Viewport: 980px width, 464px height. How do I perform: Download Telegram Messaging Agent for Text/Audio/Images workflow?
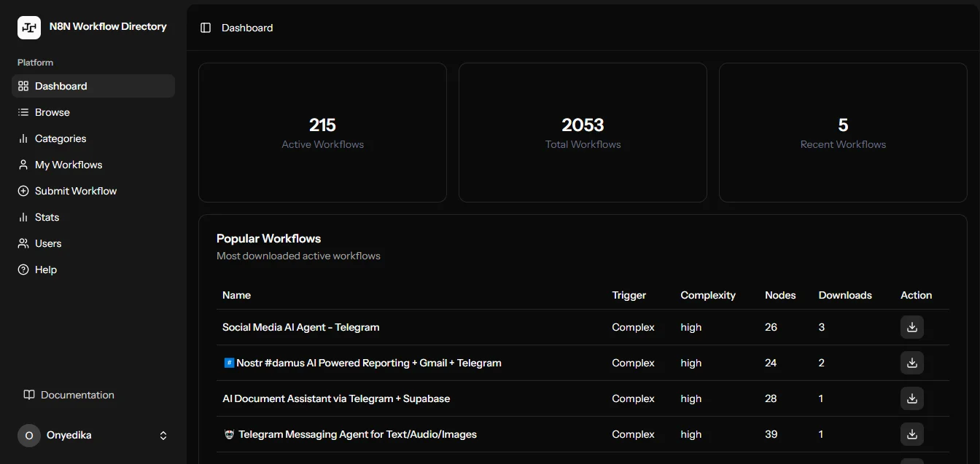click(x=911, y=434)
